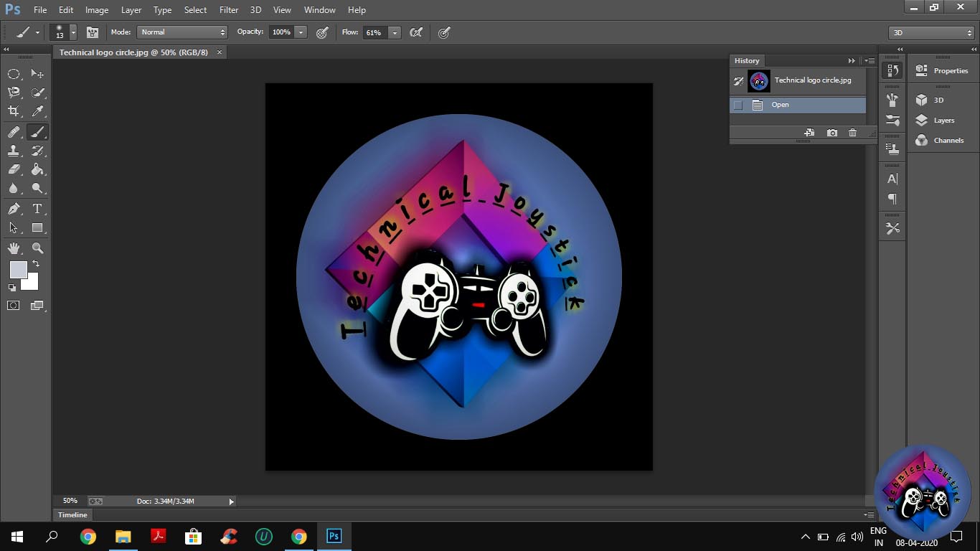980x551 pixels.
Task: Pick the Eraser tool
Action: tap(14, 170)
